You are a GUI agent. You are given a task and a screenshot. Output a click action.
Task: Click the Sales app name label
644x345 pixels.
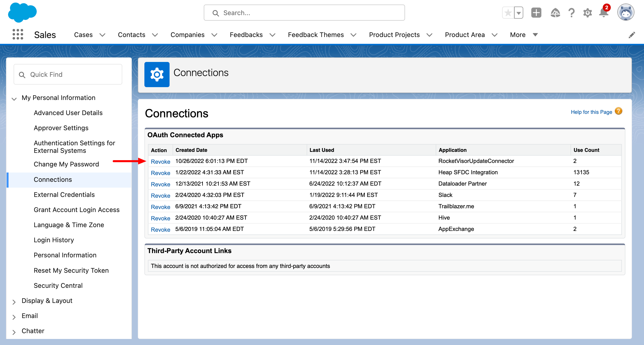pyautogui.click(x=45, y=35)
